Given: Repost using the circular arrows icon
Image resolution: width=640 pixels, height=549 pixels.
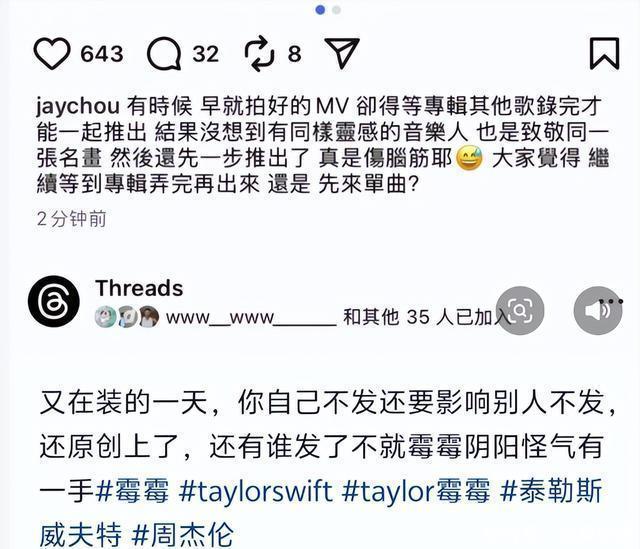Looking at the screenshot, I should pyautogui.click(x=259, y=53).
